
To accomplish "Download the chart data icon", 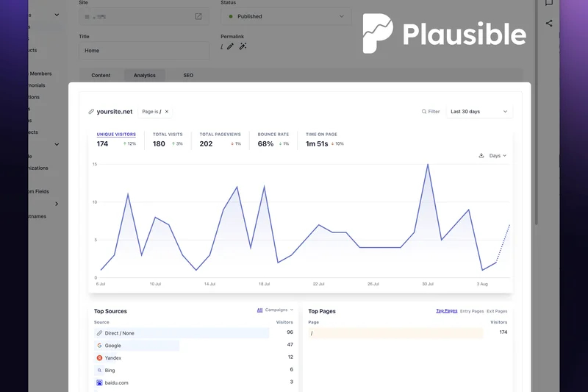I will click(481, 155).
